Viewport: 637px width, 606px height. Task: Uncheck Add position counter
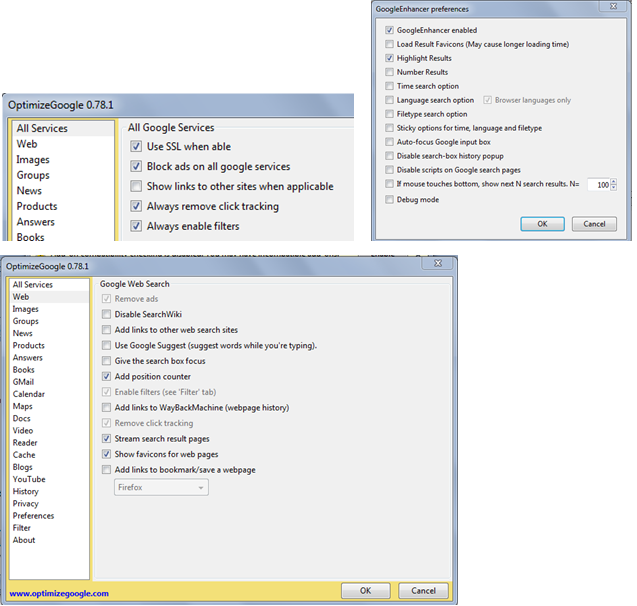106,377
